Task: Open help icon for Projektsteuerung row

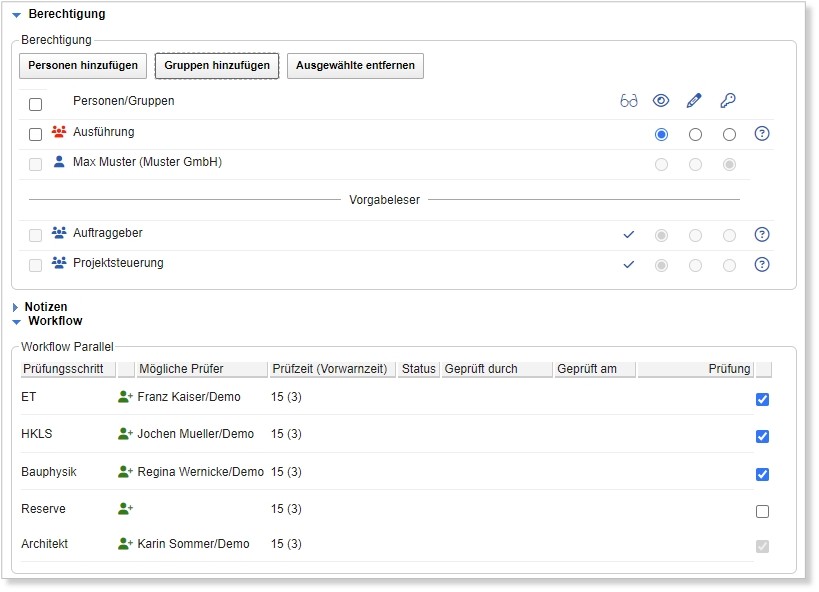Action: pyautogui.click(x=762, y=265)
